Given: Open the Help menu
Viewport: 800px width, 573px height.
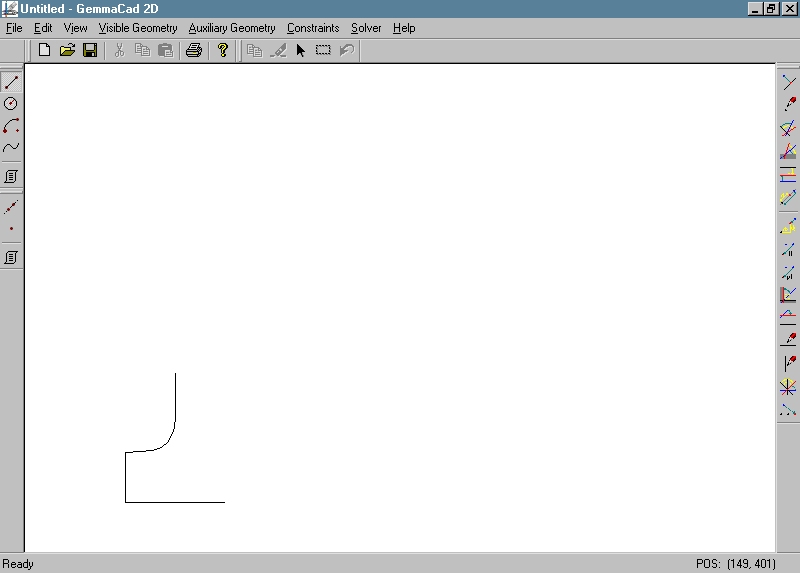Looking at the screenshot, I should [404, 28].
